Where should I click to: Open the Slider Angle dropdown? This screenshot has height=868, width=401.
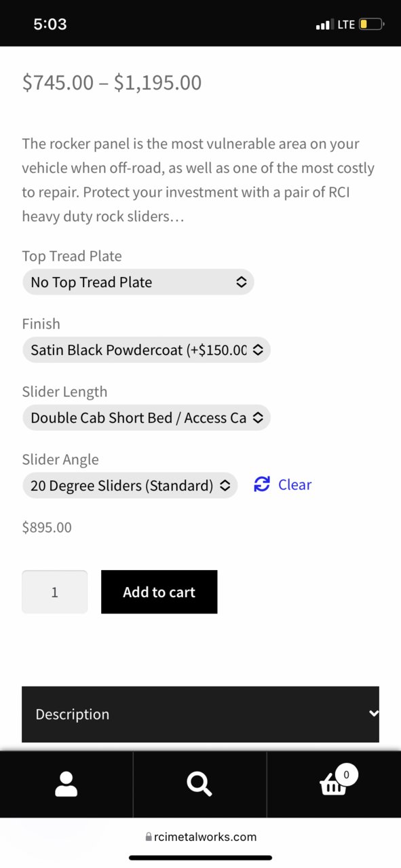tap(130, 485)
